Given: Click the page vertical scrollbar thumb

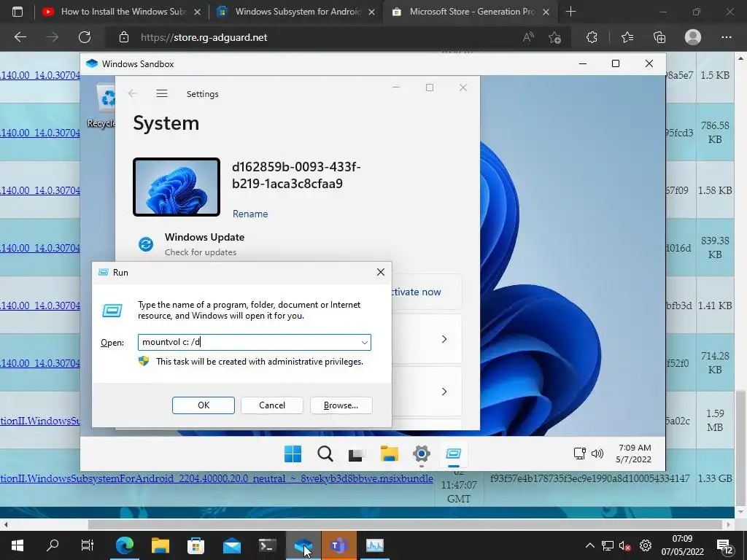Looking at the screenshot, I should [x=740, y=448].
